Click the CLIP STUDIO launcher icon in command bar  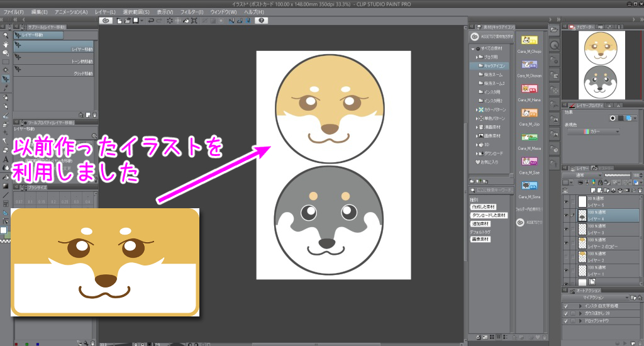[106, 21]
